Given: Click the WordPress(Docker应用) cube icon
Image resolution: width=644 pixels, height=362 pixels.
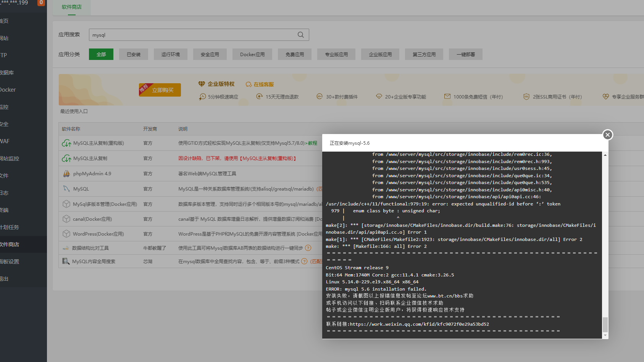Looking at the screenshot, I should (66, 234).
